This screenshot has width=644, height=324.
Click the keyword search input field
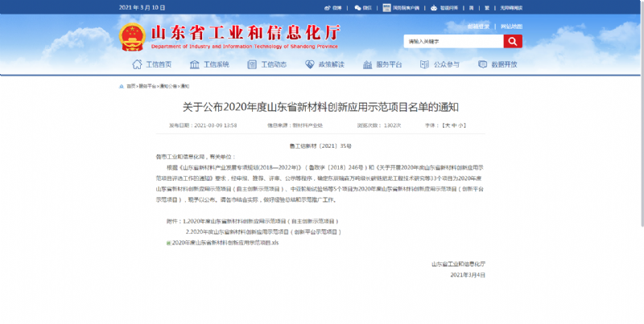click(x=452, y=41)
